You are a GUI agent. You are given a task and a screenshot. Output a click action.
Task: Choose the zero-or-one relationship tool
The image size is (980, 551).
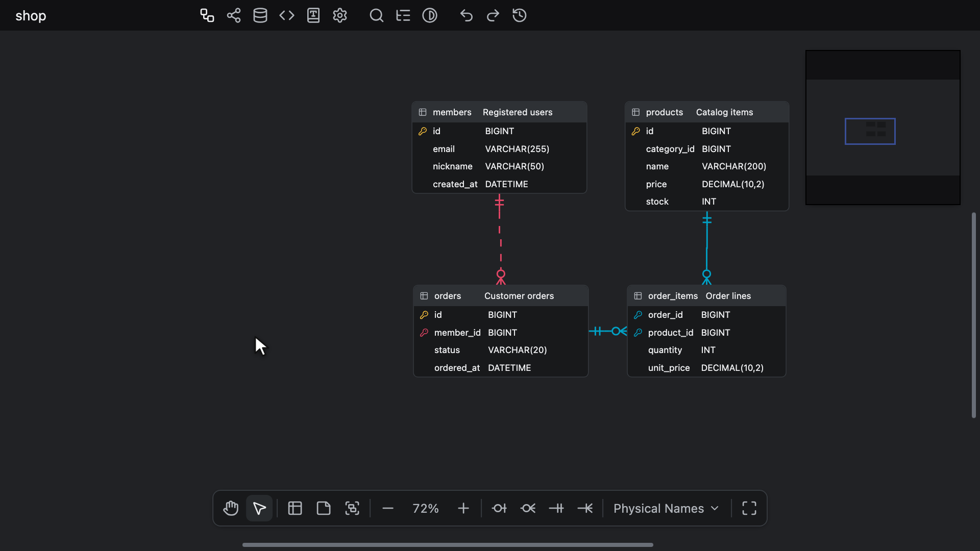click(x=499, y=508)
